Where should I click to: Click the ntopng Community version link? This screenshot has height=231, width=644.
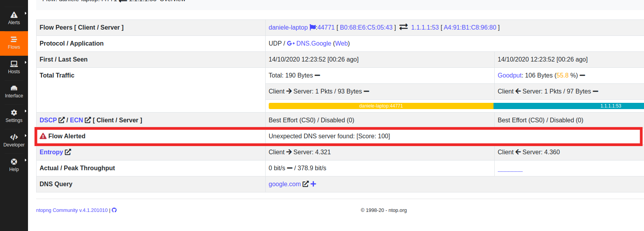(72, 210)
